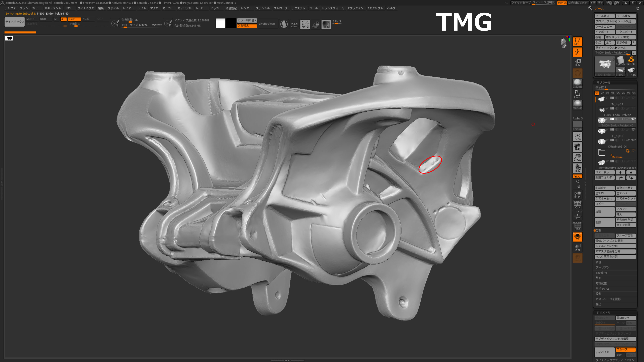The width and height of the screenshot is (644, 362).
Task: Click the focal shift S brush icon
Action: (x=115, y=23)
